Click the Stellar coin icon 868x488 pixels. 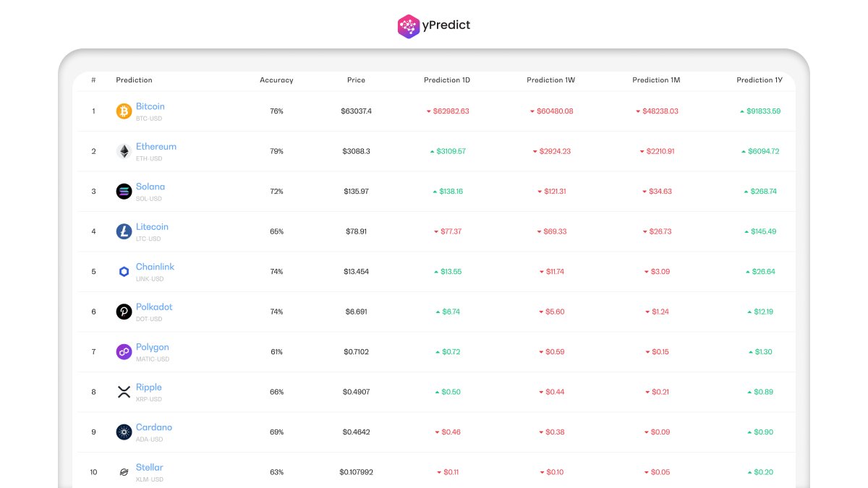[124, 472]
